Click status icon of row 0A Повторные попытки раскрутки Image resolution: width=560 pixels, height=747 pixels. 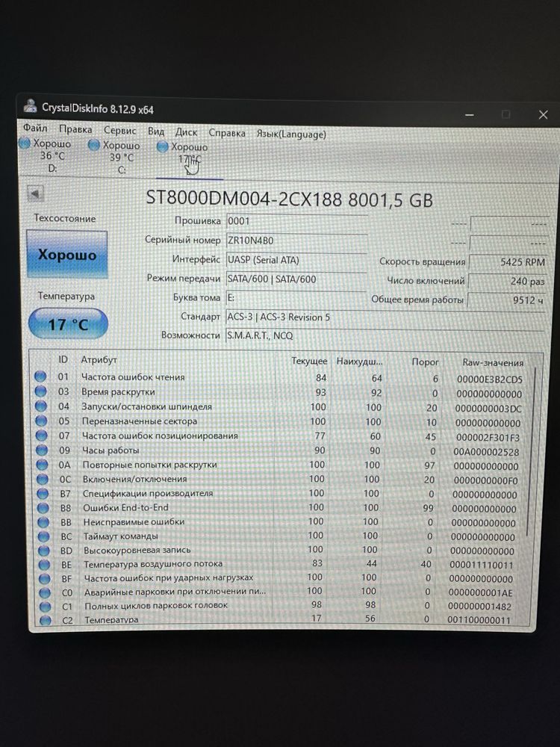[x=43, y=464]
